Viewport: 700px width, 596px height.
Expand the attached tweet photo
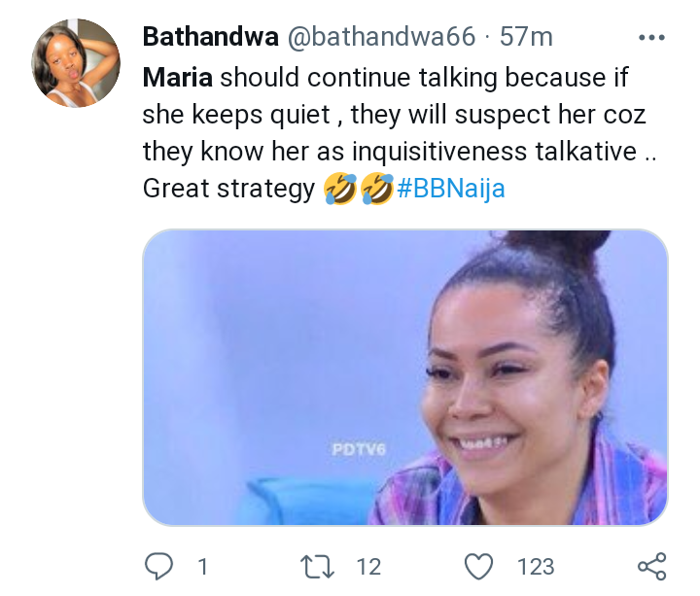404,377
